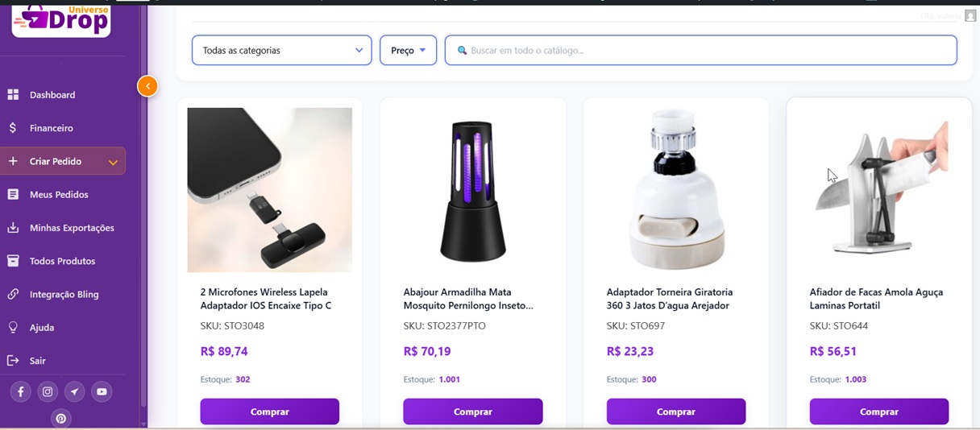Open the Preço sort dropdown
This screenshot has height=430, width=980.
(x=409, y=50)
